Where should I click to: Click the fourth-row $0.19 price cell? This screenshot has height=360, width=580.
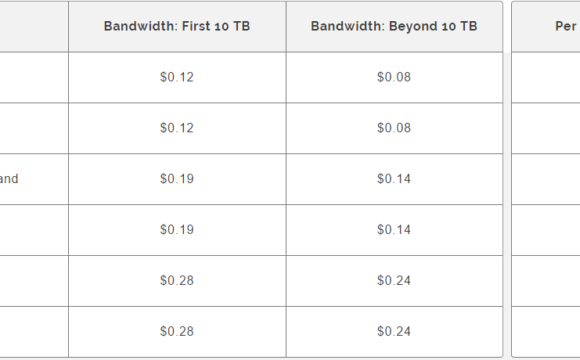point(177,230)
